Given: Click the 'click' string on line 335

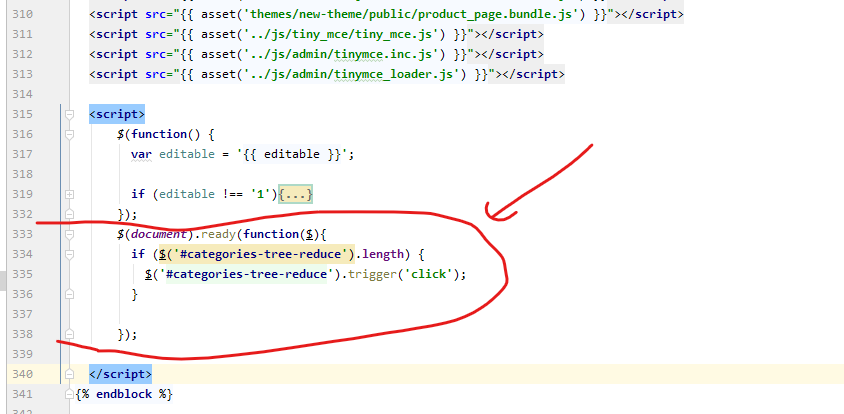Looking at the screenshot, I should click(428, 274).
